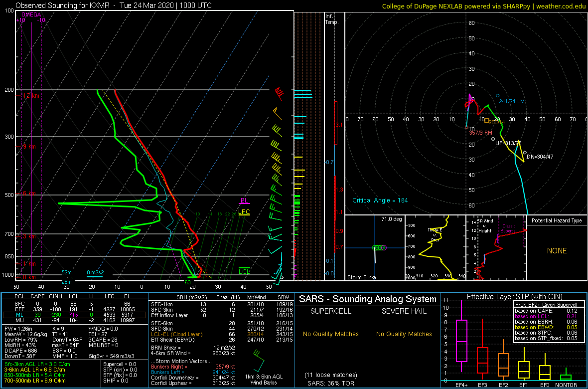The height and width of the screenshot is (389, 588).
Task: Click the based on LCL: 0.21 line
Action: pyautogui.click(x=546, y=316)
